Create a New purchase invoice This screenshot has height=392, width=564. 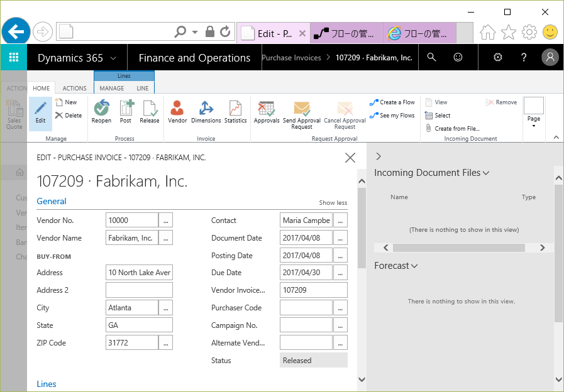(66, 102)
